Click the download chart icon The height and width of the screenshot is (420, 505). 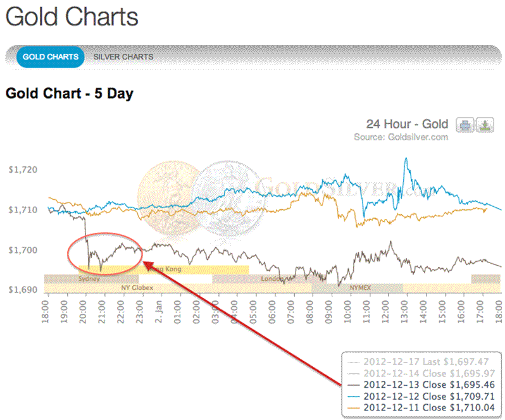coord(484,125)
